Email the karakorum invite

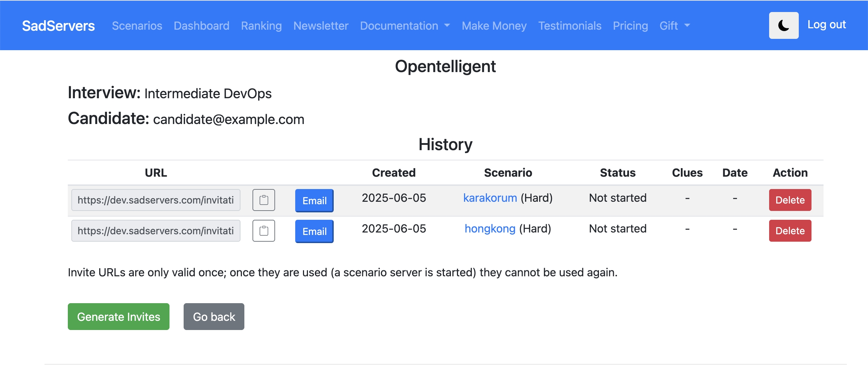pyautogui.click(x=314, y=201)
